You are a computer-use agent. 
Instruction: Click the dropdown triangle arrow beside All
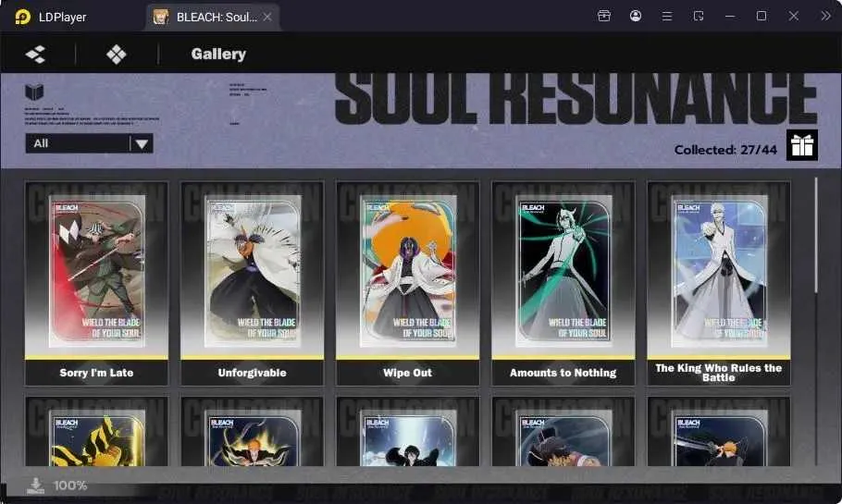coord(142,144)
